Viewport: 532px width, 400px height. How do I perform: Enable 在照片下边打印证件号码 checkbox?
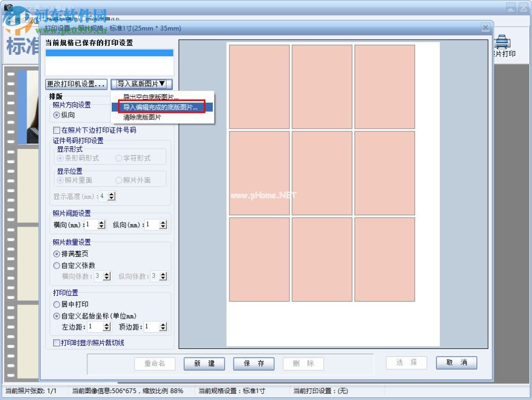coord(57,130)
